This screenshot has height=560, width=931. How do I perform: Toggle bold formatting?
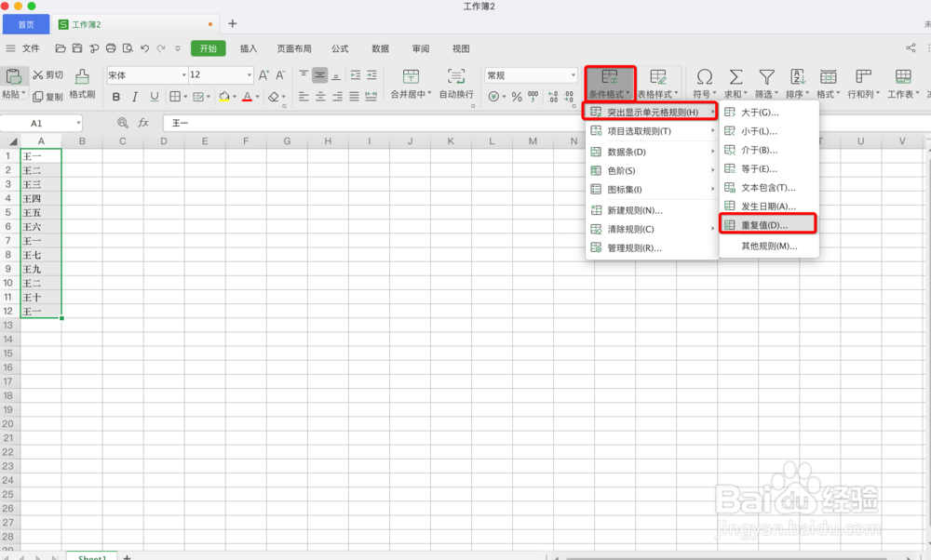pos(116,97)
